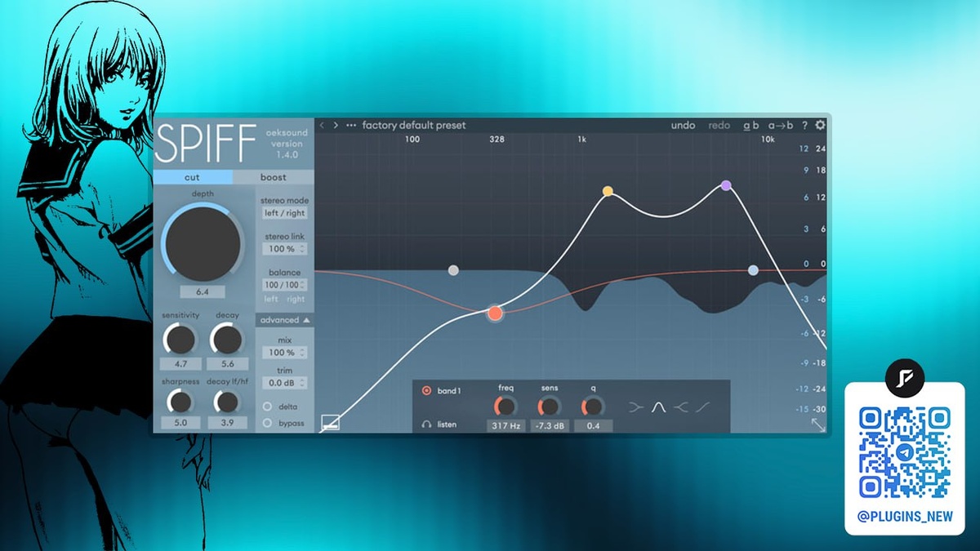Select the light blue node near 10k
Viewport: 980px width, 551px height.
coord(753,270)
